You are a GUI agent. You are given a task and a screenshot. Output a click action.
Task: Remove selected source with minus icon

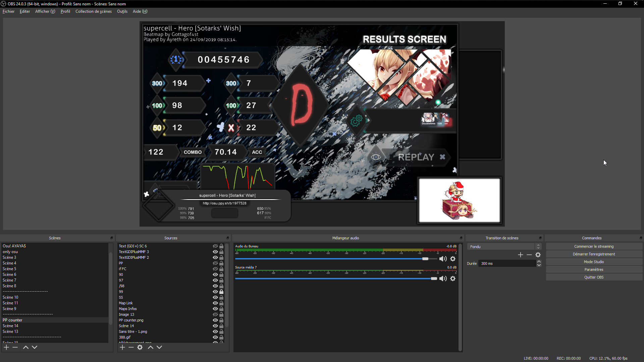coord(131,347)
